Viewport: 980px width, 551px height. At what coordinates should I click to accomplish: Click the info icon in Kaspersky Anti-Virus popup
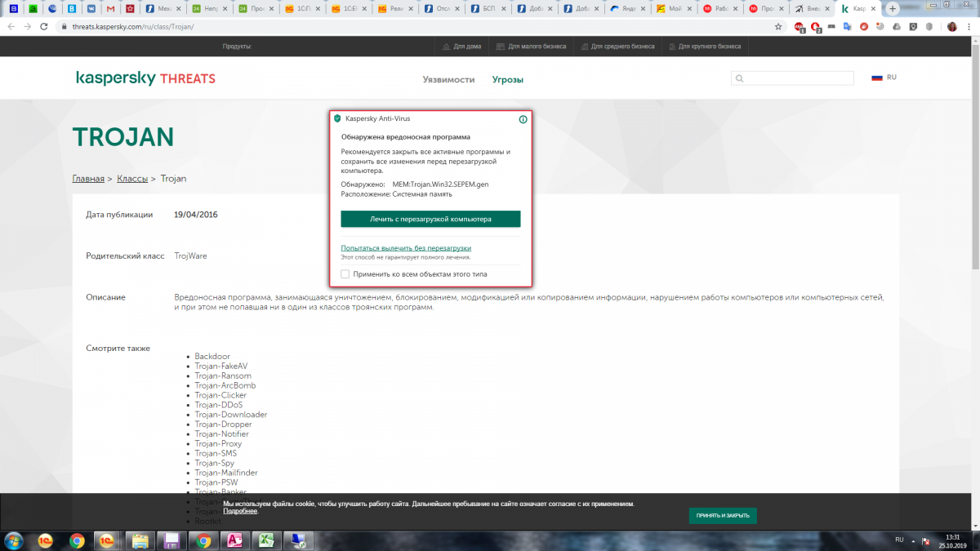click(523, 119)
